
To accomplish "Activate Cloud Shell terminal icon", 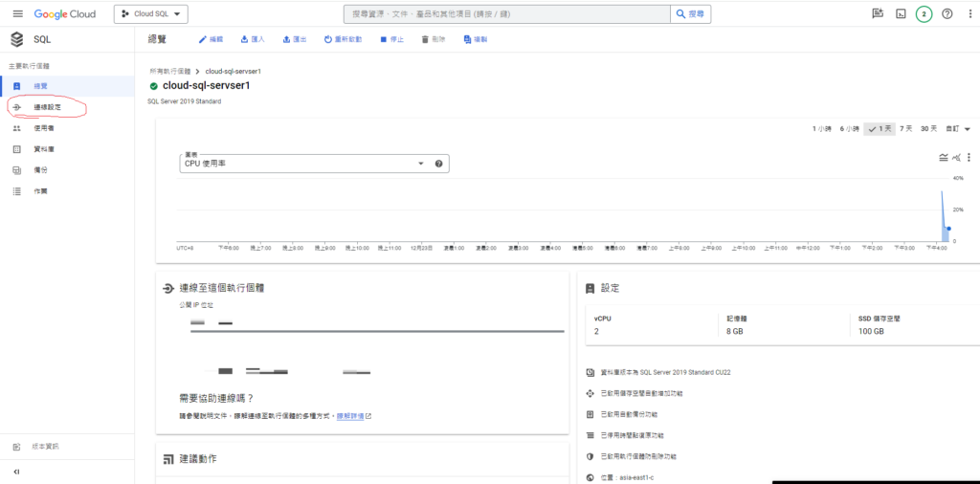I will [x=901, y=14].
